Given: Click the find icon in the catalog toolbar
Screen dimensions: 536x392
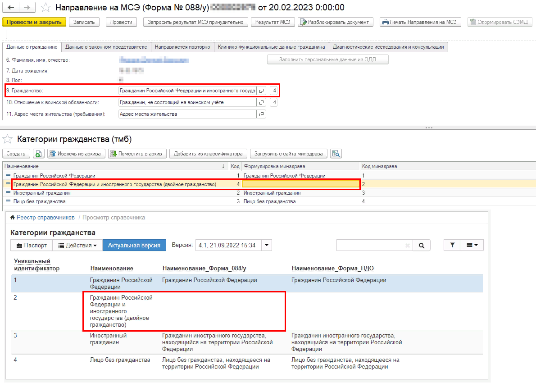Looking at the screenshot, I should [x=336, y=154].
